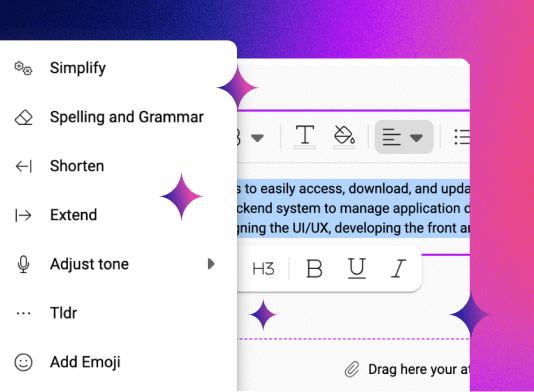Click the paperclip attachment icon
Image resolution: width=534 pixels, height=392 pixels.
point(352,370)
